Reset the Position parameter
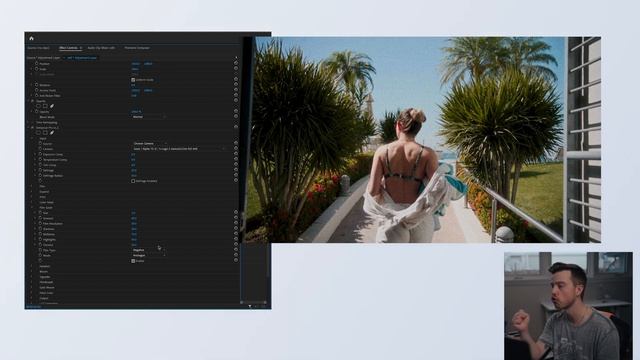The height and width of the screenshot is (360, 640). pyautogui.click(x=236, y=64)
